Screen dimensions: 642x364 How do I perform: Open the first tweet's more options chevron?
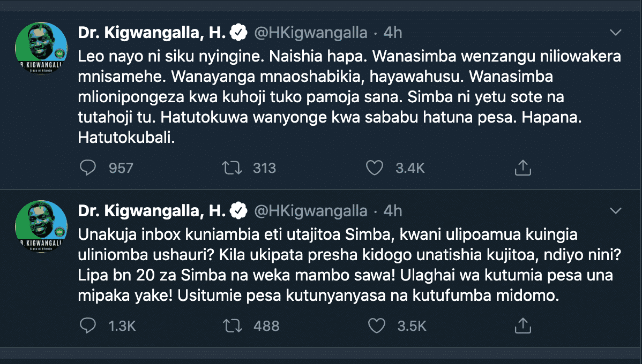pyautogui.click(x=616, y=33)
